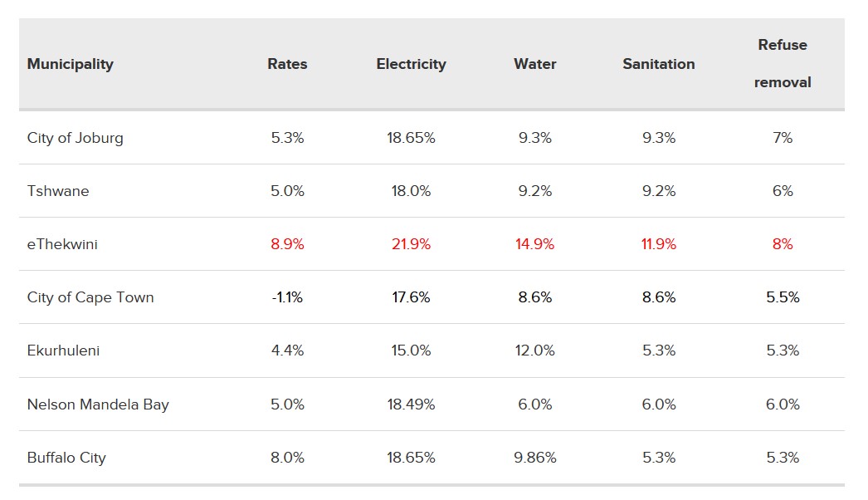Click the Tshwane municipality name

click(x=58, y=191)
